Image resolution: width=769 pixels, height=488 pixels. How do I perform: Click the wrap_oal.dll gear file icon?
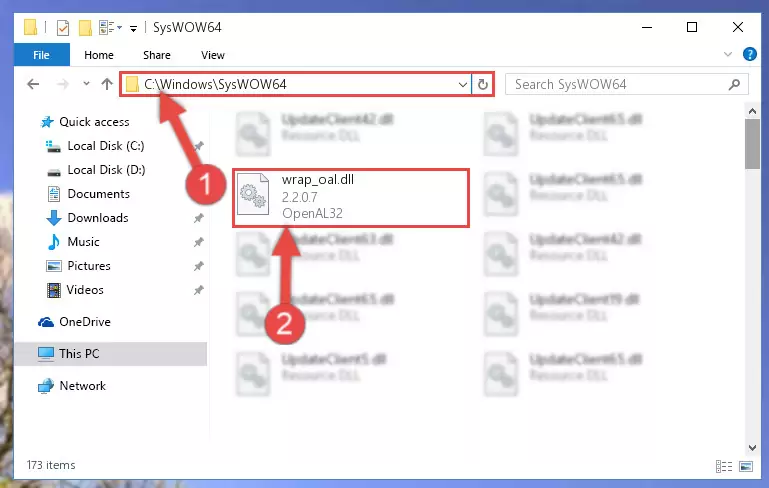pyautogui.click(x=253, y=194)
